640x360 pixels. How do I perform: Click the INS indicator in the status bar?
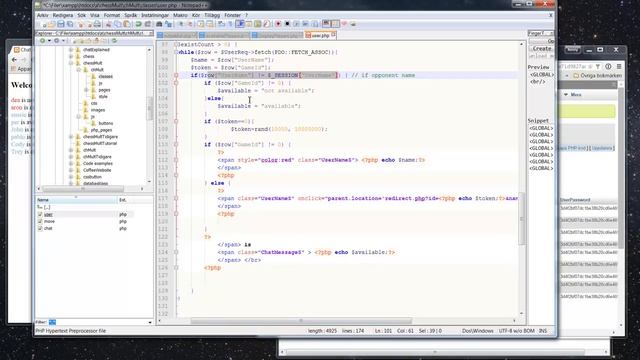[543, 331]
